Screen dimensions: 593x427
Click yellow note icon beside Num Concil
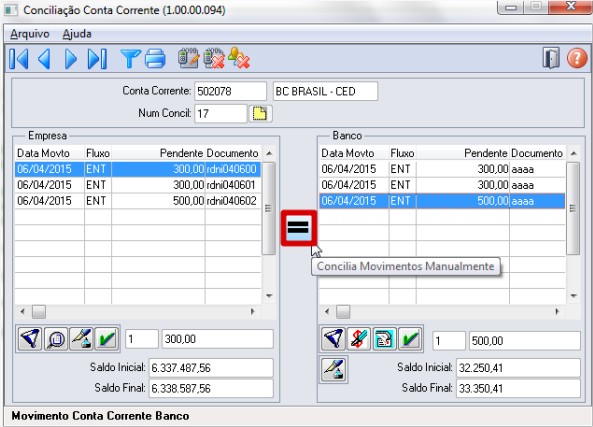tap(260, 113)
